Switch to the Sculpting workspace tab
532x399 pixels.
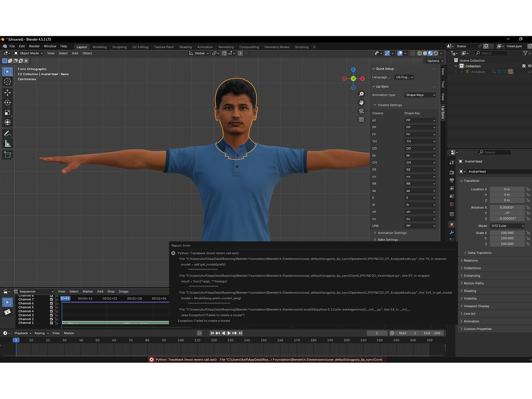point(119,47)
